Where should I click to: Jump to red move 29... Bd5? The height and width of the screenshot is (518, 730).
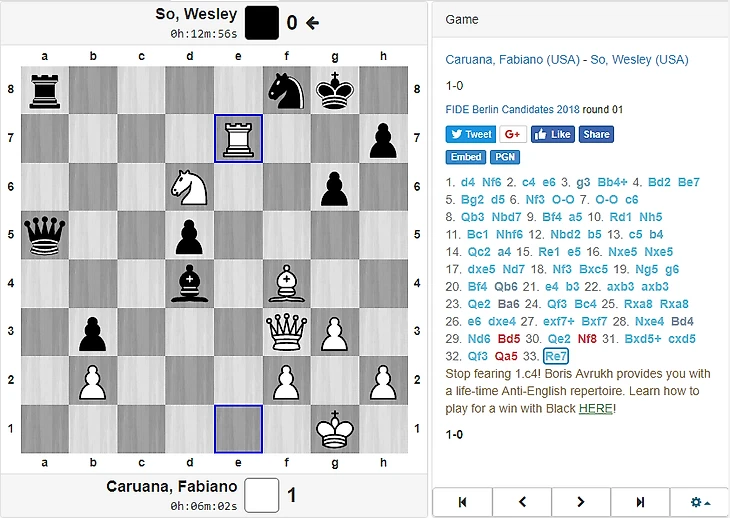(508, 339)
